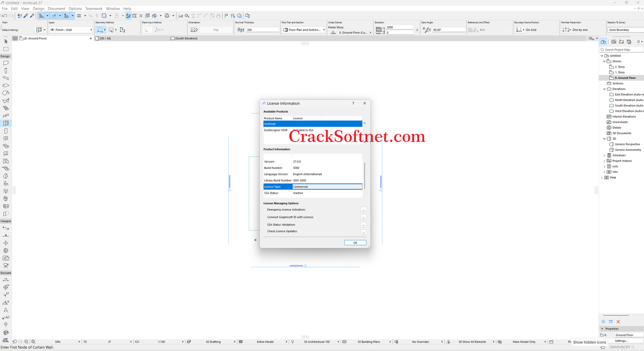Image resolution: width=644 pixels, height=351 pixels.
Task: Click the Search Project Map field
Action: coord(621,49)
